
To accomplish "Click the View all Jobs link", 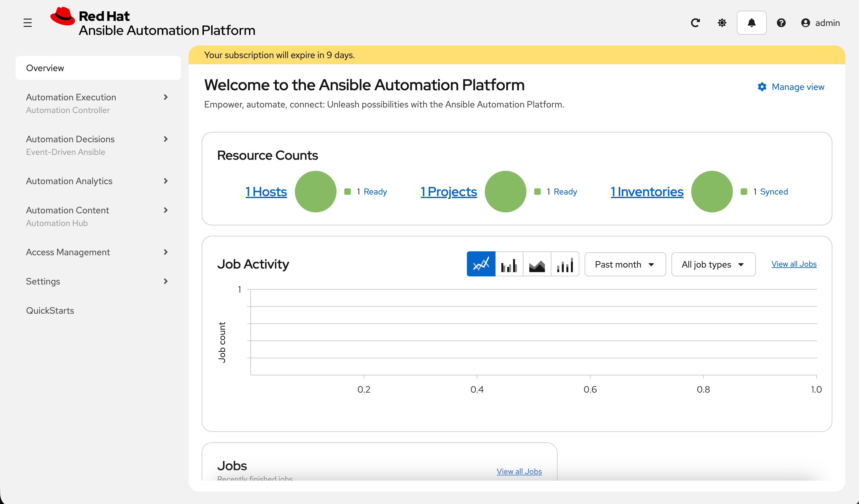I will (x=794, y=264).
